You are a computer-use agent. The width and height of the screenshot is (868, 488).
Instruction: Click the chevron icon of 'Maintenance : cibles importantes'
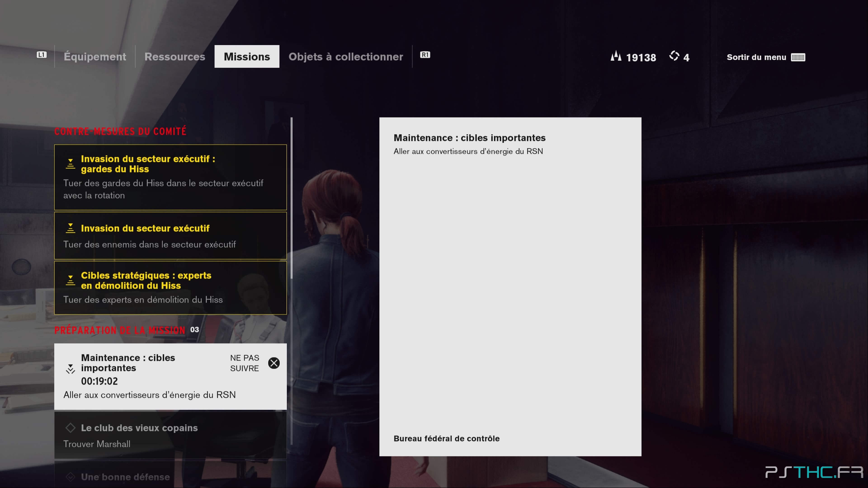tap(71, 369)
